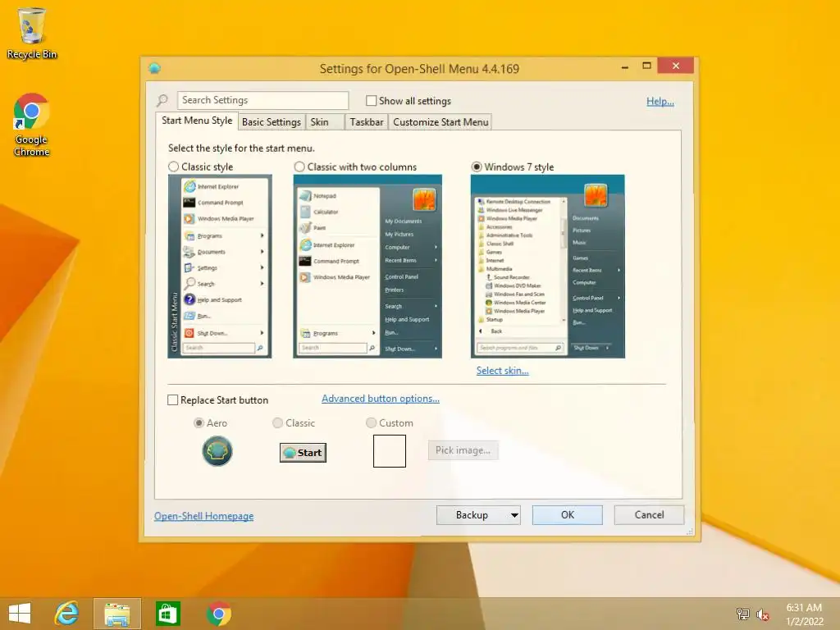The height and width of the screenshot is (630, 840).
Task: Click the empty custom image box
Action: (390, 451)
